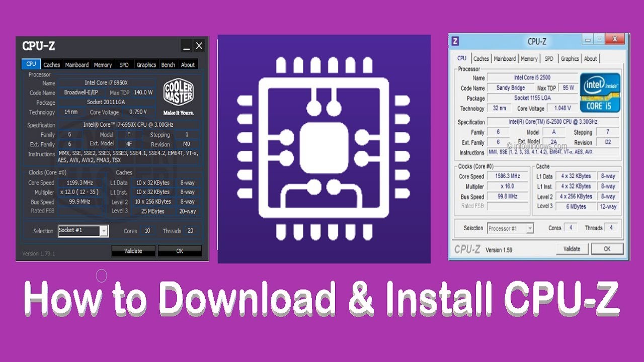
Task: Click OK button in dark CPU-Z window
Action: point(180,251)
